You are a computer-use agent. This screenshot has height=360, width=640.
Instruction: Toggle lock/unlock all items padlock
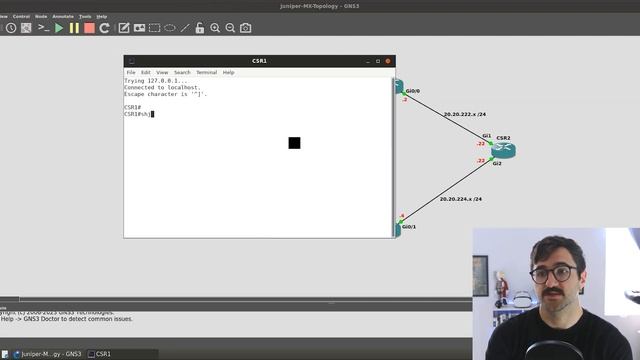coord(200,28)
